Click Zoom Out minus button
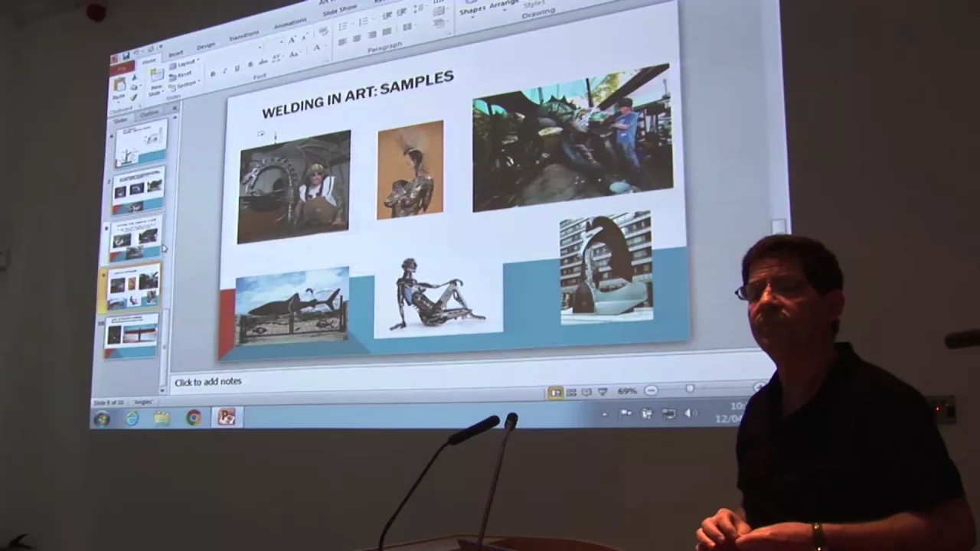 pyautogui.click(x=651, y=390)
